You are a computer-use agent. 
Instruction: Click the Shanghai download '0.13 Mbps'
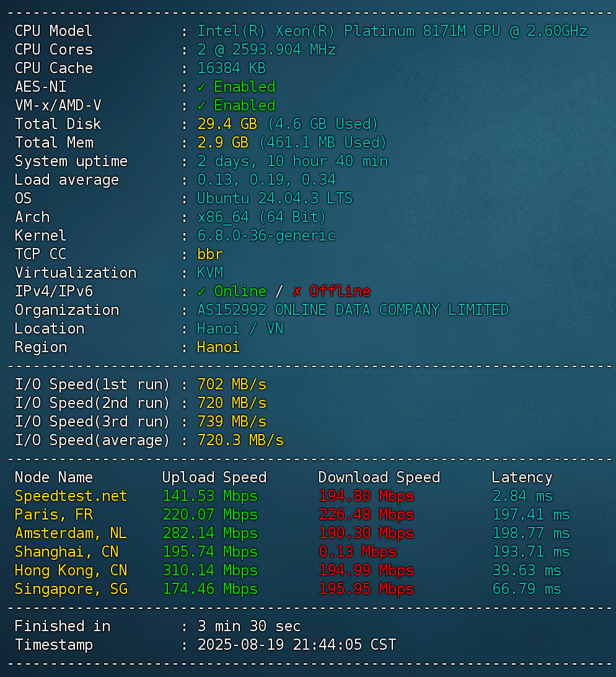pyautogui.click(x=358, y=552)
